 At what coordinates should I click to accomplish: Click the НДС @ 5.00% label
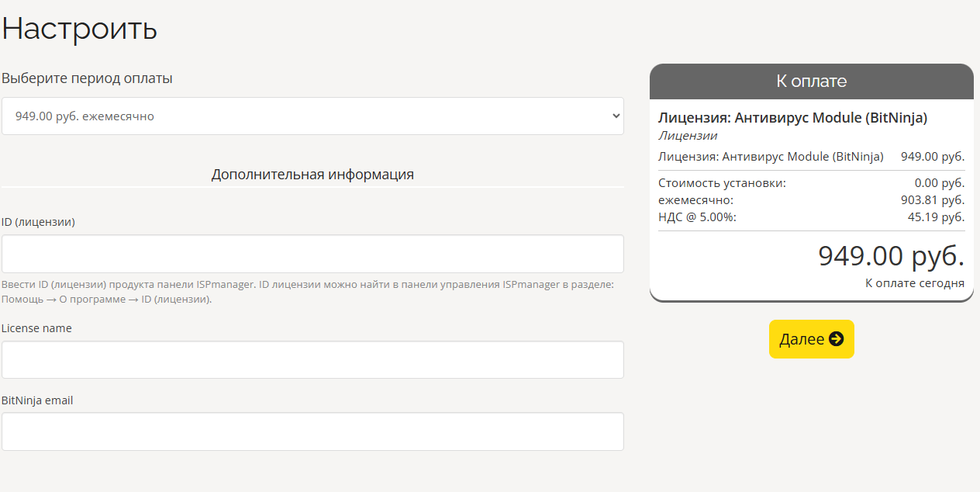(x=697, y=217)
